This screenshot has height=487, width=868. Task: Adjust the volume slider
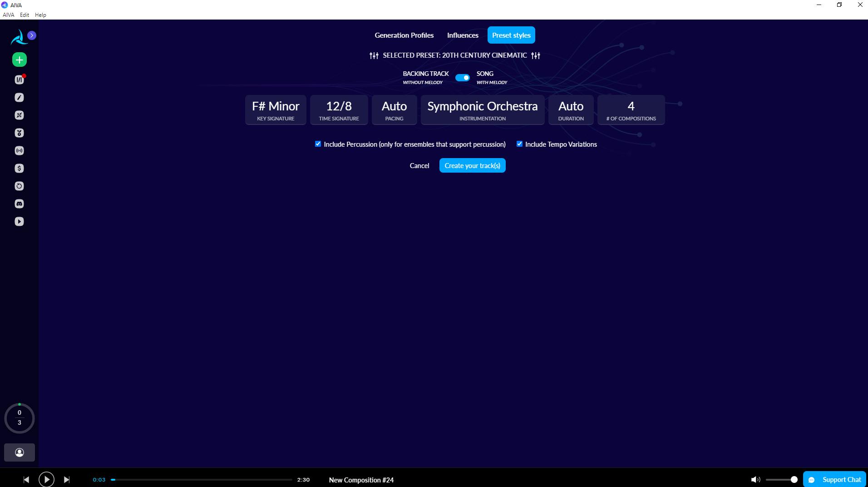[781, 480]
